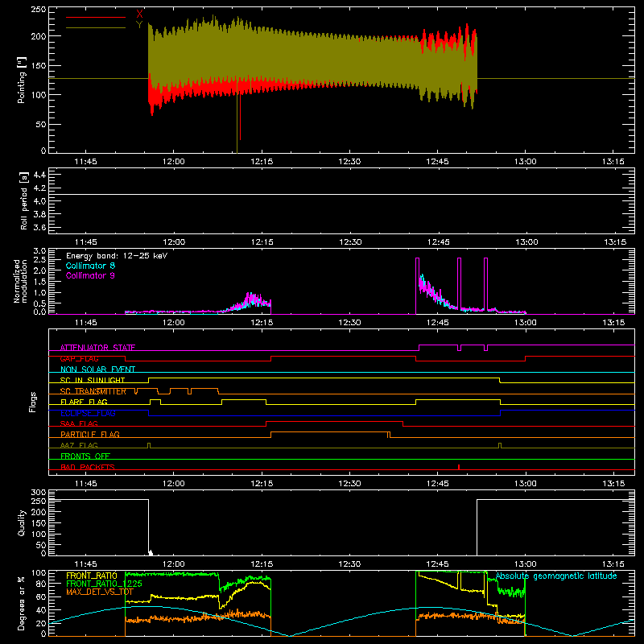Click the 12:45 tick label under Roll period plot
The image size is (644, 644).
coord(438,242)
